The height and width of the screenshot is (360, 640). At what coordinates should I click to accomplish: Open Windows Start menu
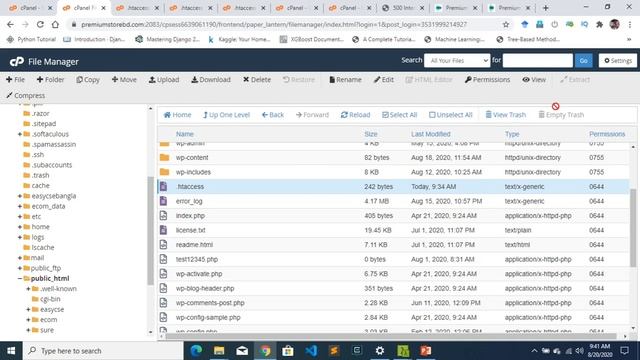pyautogui.click(x=11, y=351)
